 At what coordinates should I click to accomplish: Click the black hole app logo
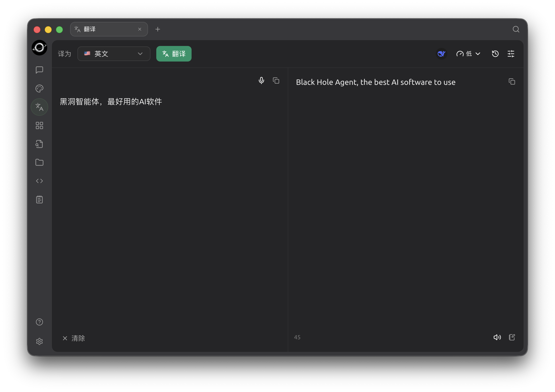[39, 48]
